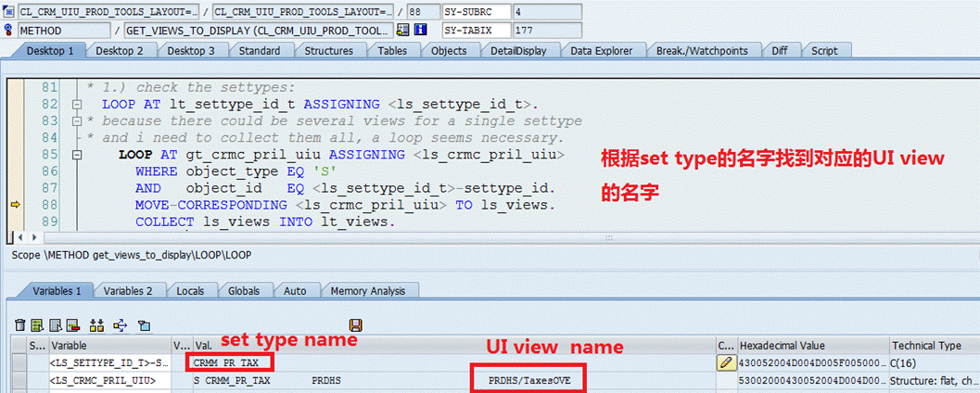Screen dimensions: 980x393
Task: Click the C(16) technical type cell
Action: 935,362
